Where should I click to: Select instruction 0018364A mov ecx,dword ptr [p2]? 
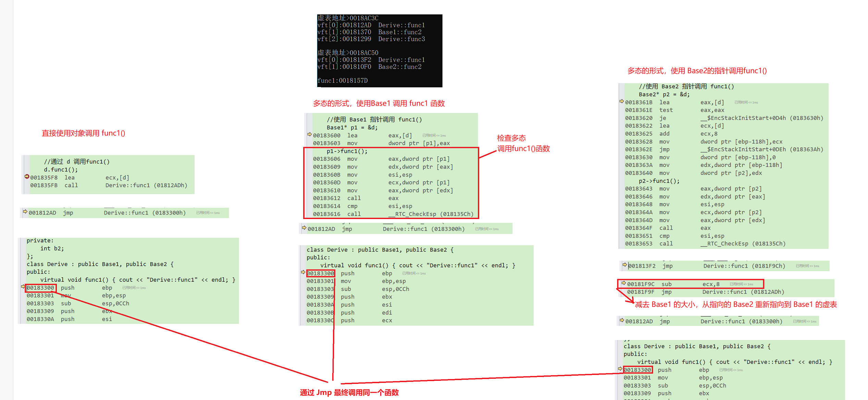click(x=693, y=213)
